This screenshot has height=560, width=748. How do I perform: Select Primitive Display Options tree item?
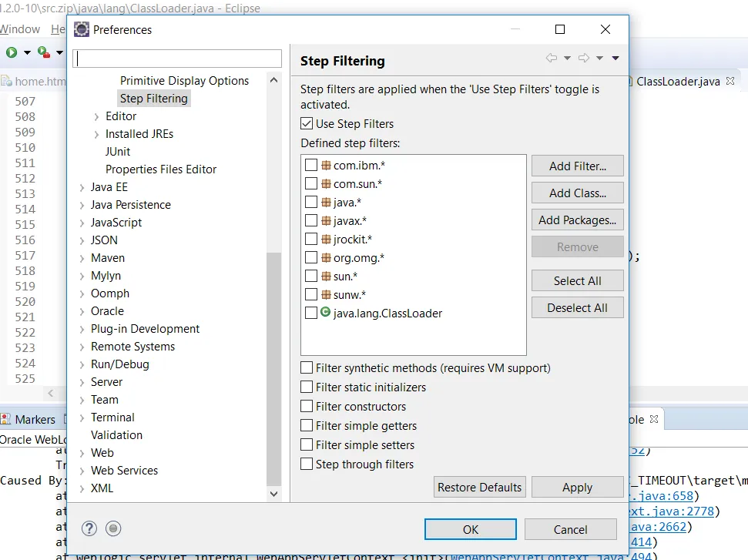184,81
